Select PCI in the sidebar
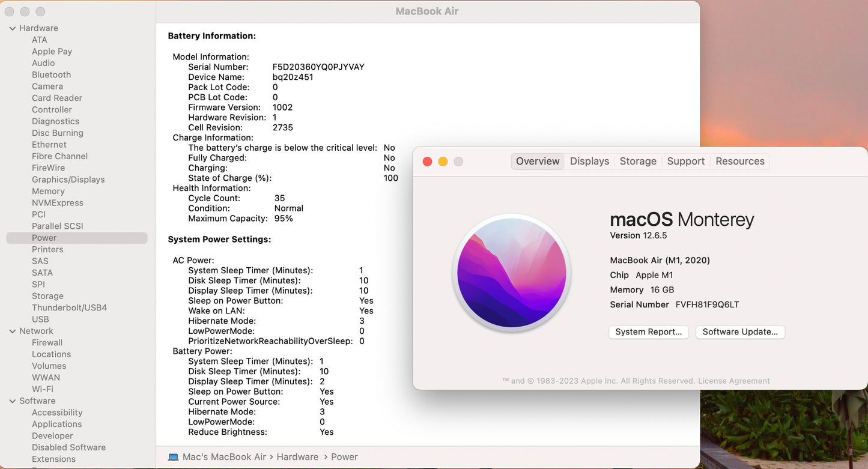The image size is (868, 469). (x=38, y=214)
